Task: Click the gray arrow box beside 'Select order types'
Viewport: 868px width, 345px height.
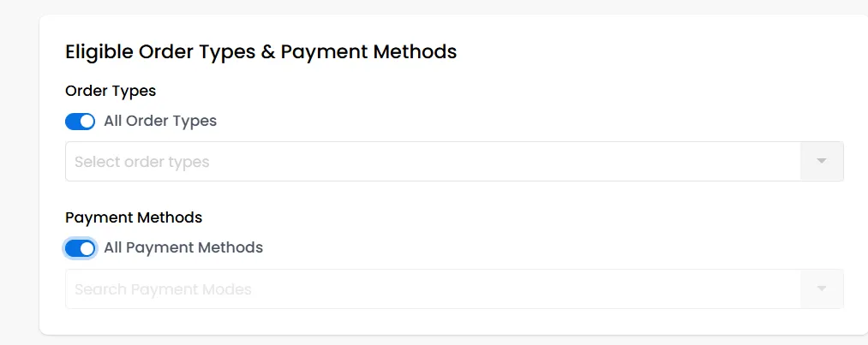Action: [822, 161]
